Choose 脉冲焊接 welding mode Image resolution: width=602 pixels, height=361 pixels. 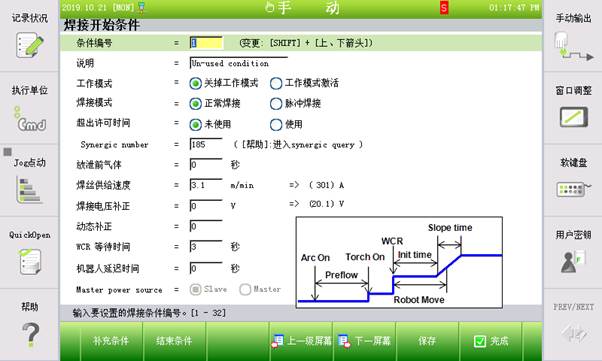pyautogui.click(x=276, y=104)
